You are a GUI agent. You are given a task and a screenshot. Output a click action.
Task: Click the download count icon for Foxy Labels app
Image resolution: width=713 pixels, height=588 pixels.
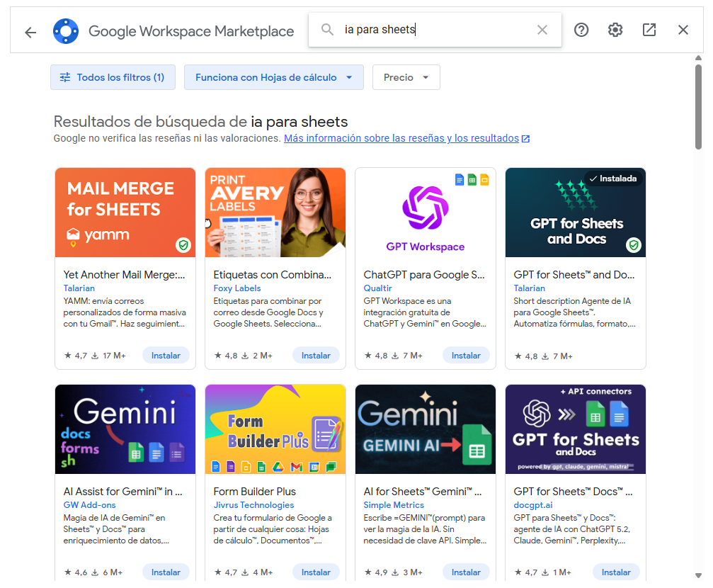pyautogui.click(x=245, y=356)
